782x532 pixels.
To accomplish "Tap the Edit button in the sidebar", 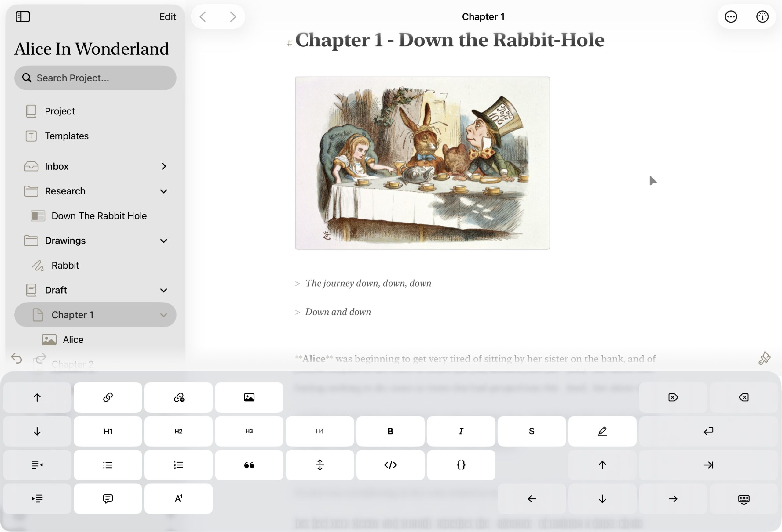I will (x=167, y=16).
